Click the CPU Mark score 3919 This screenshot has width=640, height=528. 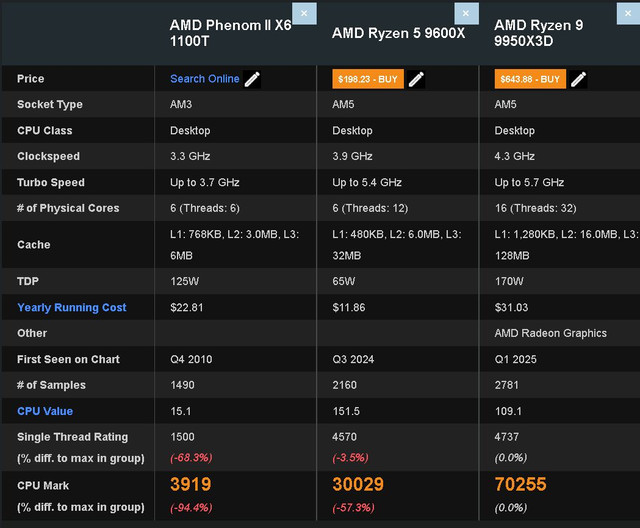[x=191, y=484]
